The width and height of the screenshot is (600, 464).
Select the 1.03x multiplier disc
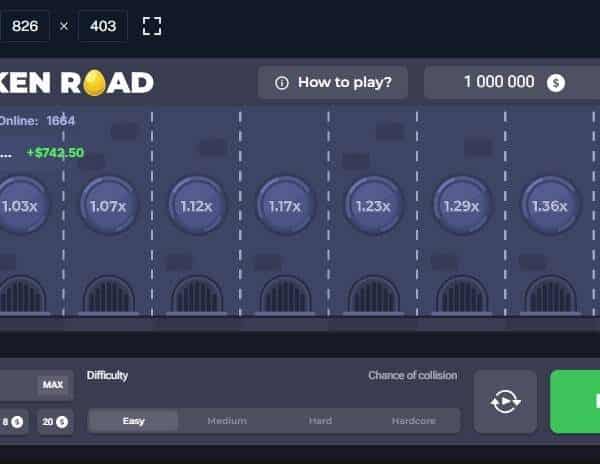coord(21,206)
